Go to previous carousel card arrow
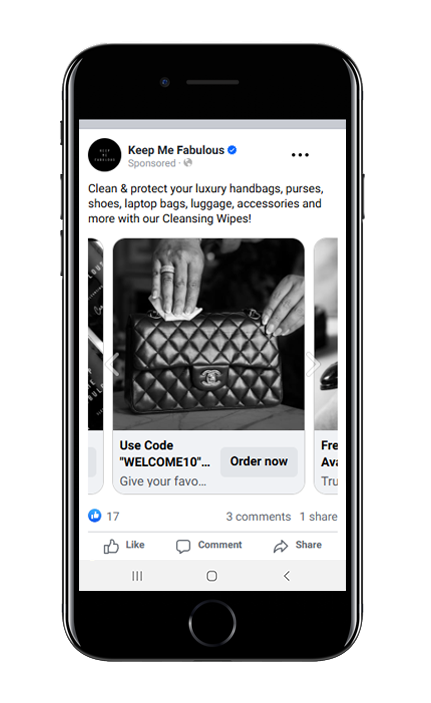This screenshot has height=703, width=431. click(x=112, y=364)
